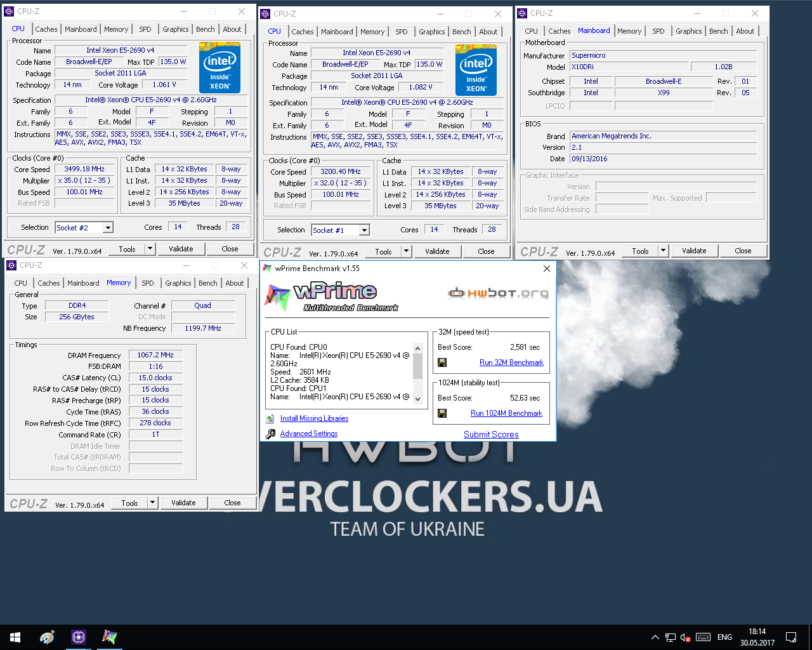This screenshot has width=812, height=650.
Task: Expand Tools arrow in Mainboard window
Action: coord(664,251)
